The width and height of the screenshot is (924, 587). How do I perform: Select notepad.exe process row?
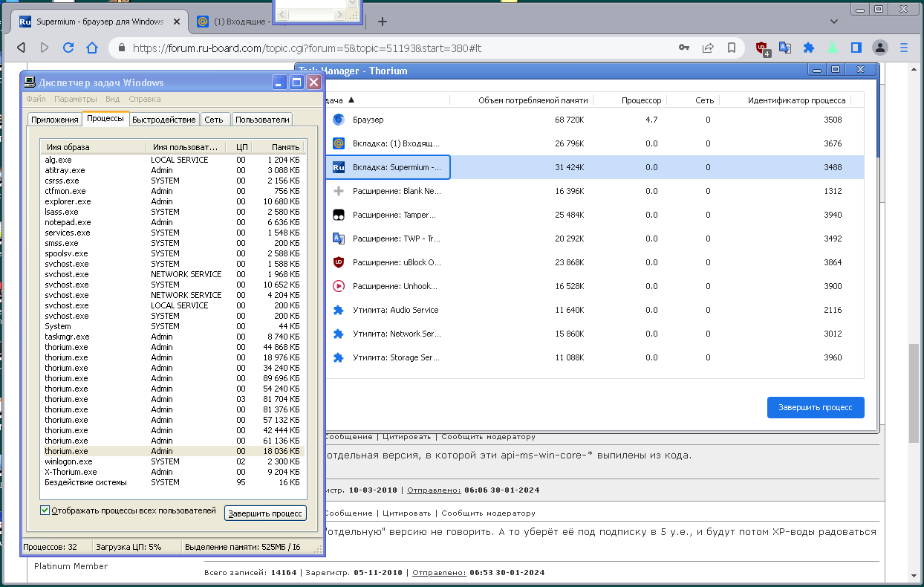172,222
